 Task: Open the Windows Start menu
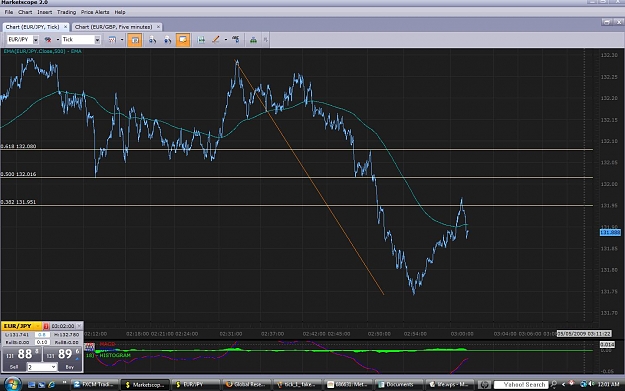pyautogui.click(x=12, y=384)
